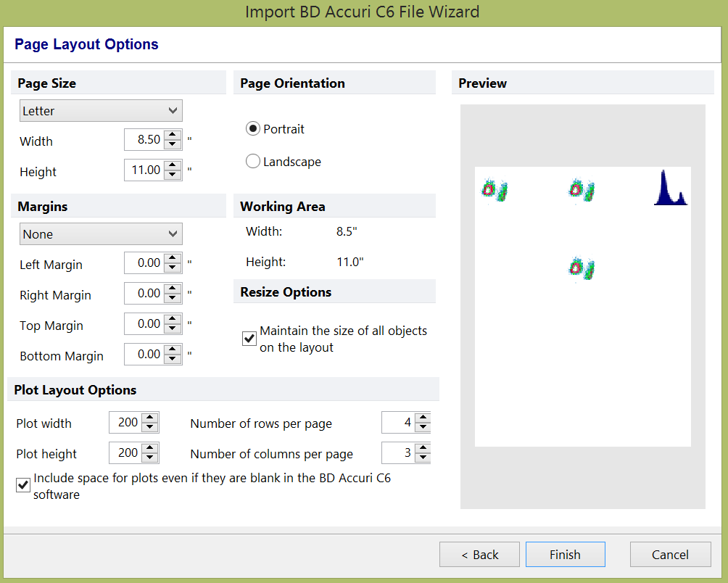Image resolution: width=728 pixels, height=583 pixels.
Task: Increase the page Width spinner value
Action: (173, 135)
